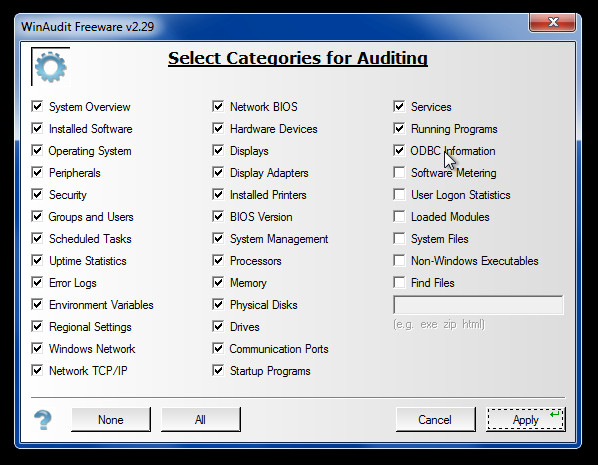Untick the Error Logs checkbox
Viewport: 598px width, 465px height.
pyautogui.click(x=37, y=283)
